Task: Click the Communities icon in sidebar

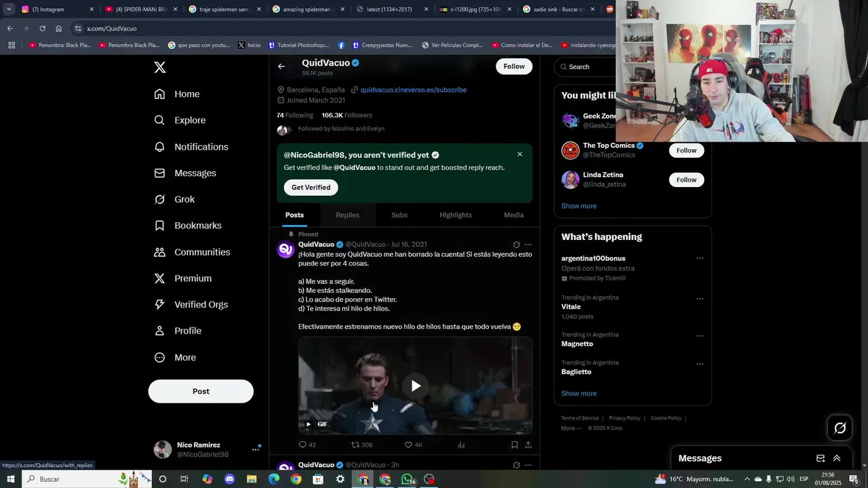Action: [x=159, y=252]
